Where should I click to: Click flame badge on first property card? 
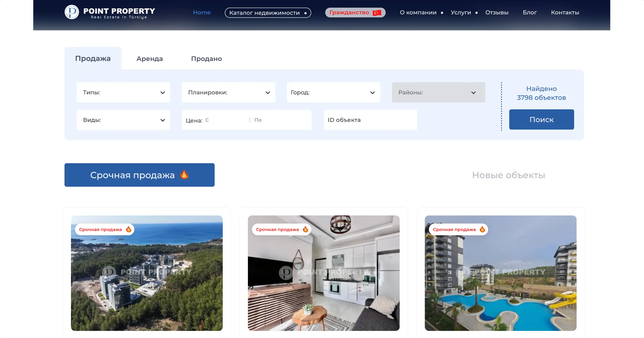point(129,229)
